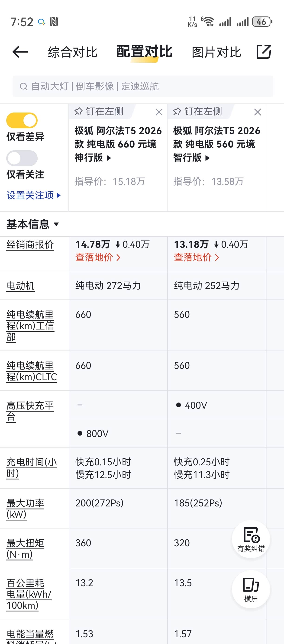Turn off the 仅看差异 switch
The width and height of the screenshot is (284, 644).
tap(22, 120)
